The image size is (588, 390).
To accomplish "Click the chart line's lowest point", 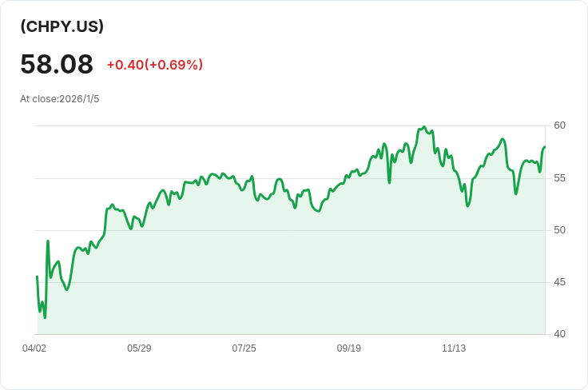I will click(45, 317).
